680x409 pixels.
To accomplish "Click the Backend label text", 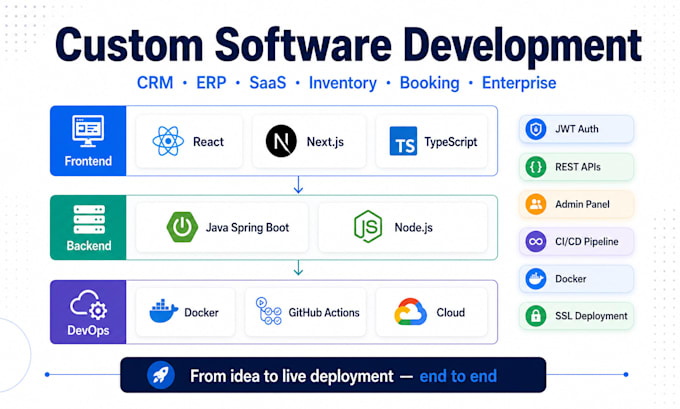I will coord(89,245).
